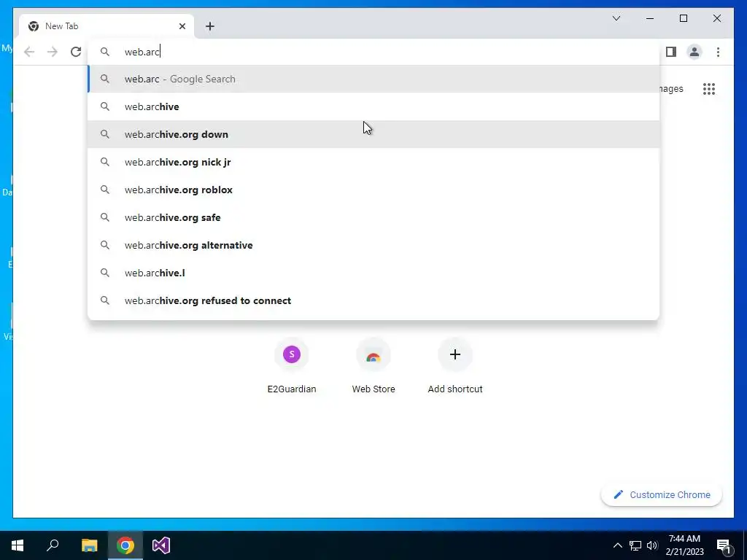Launch Visual Studio from taskbar
The height and width of the screenshot is (560, 747).
[x=161, y=545]
